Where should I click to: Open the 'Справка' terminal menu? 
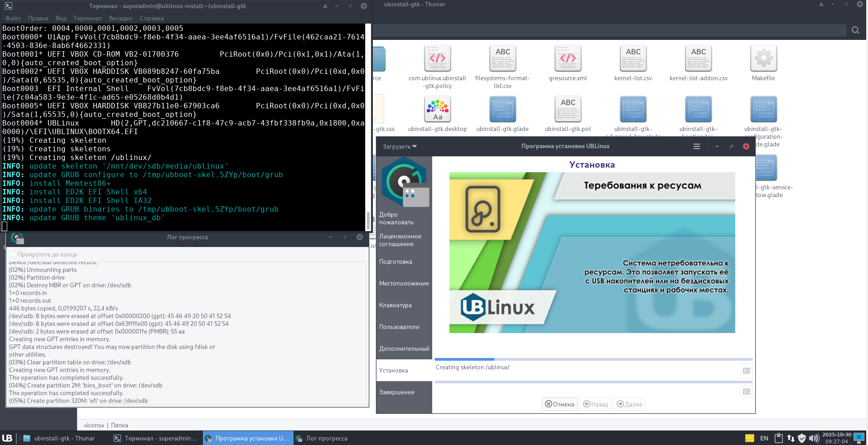pos(152,19)
